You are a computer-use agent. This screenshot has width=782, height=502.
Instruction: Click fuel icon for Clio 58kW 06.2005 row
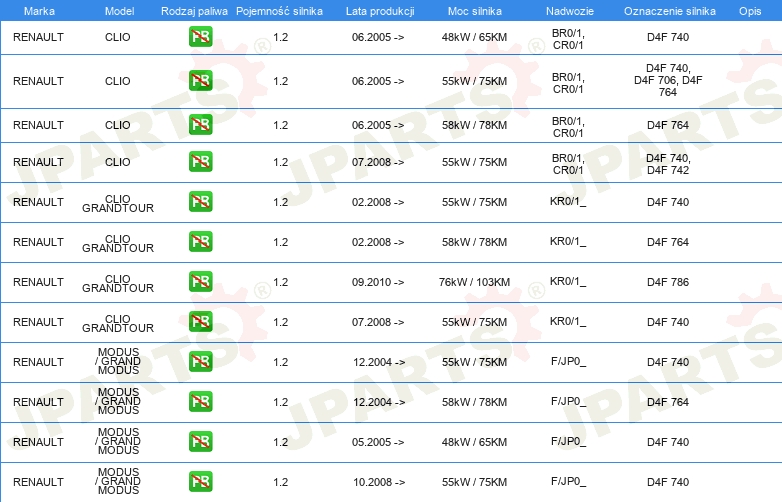pos(200,125)
